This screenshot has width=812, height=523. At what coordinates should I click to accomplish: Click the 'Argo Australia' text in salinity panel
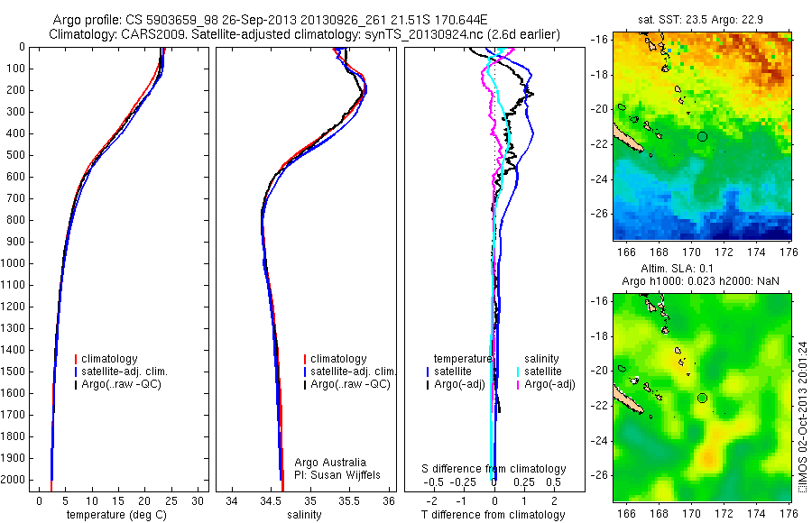(x=330, y=463)
